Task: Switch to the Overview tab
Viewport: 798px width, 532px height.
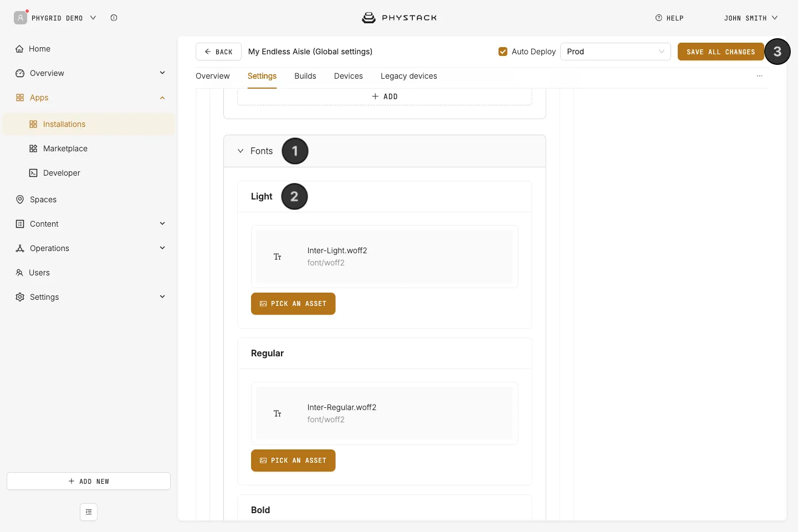Action: pyautogui.click(x=213, y=76)
